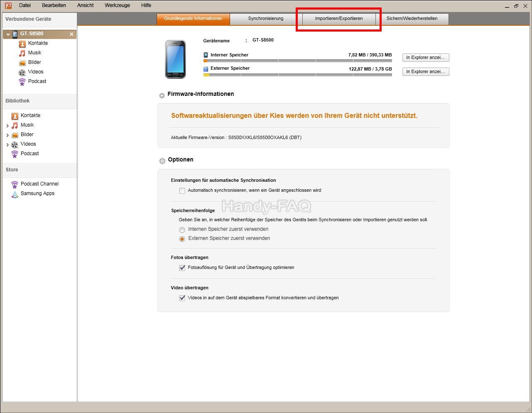Viewport: 532px width, 413px height.
Task: Click the Kies logo icon in title bar
Action: 8,5
